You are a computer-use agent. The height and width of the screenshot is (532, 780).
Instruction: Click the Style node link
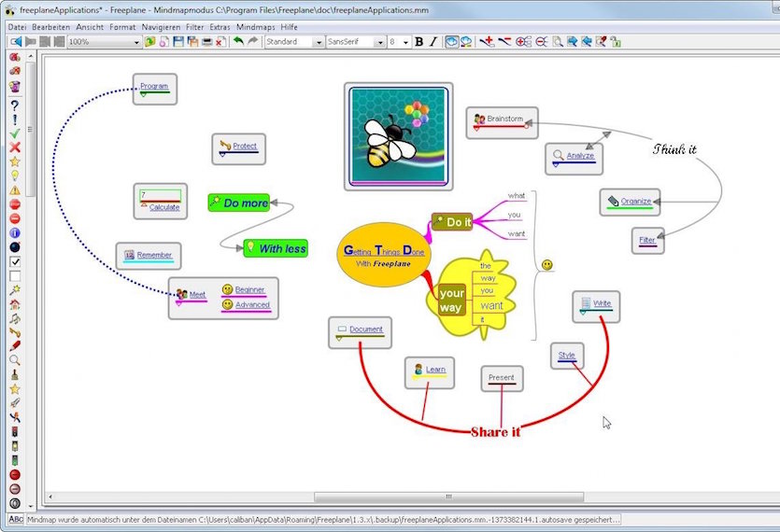click(x=567, y=355)
